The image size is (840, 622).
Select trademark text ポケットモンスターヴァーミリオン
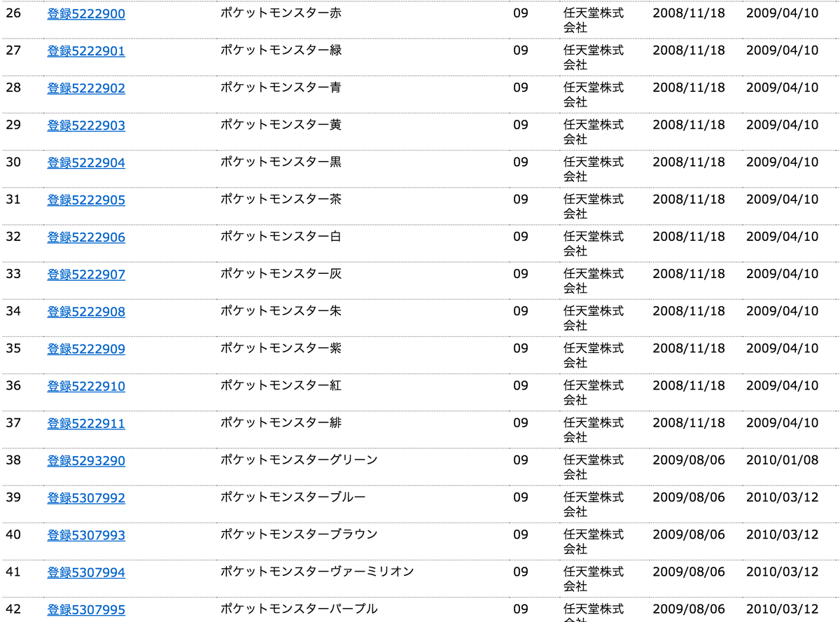pyautogui.click(x=317, y=572)
